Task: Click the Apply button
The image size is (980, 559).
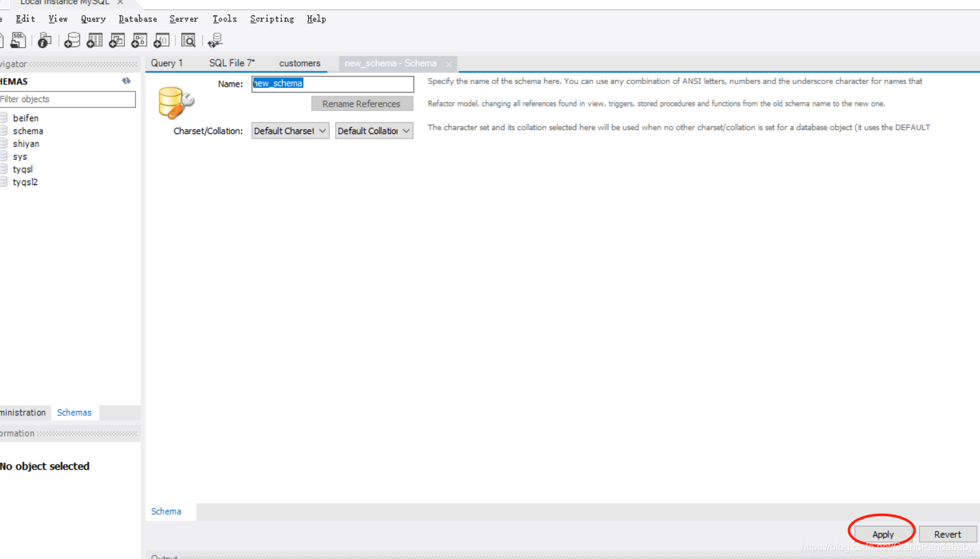Action: coord(883,534)
